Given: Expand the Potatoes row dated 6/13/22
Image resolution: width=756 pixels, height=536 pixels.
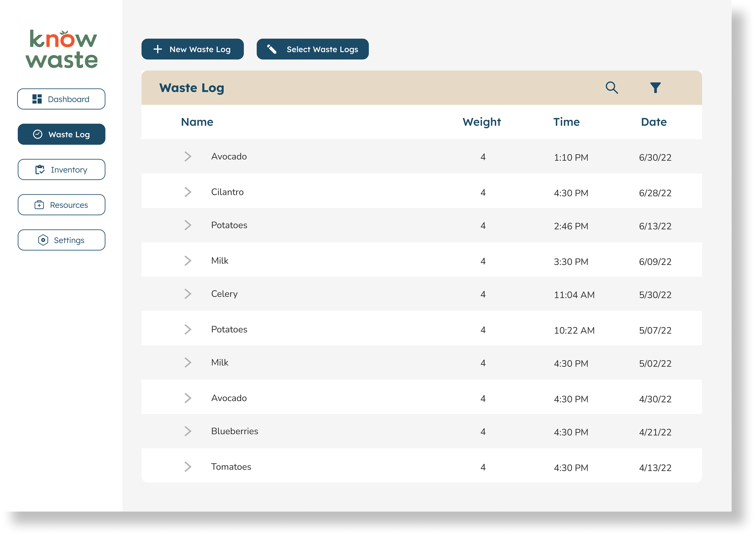Looking at the screenshot, I should 188,225.
